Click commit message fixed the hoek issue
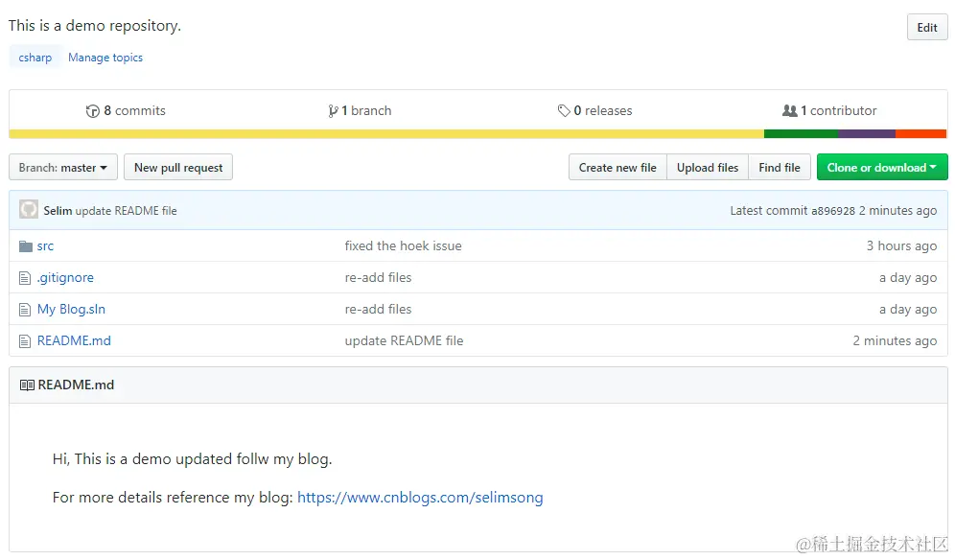 click(404, 246)
